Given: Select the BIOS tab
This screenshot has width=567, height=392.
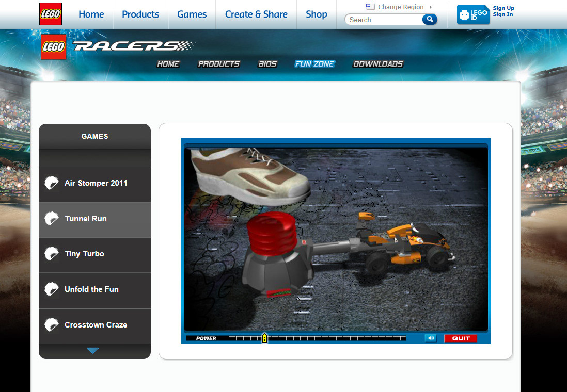Looking at the screenshot, I should pyautogui.click(x=267, y=64).
